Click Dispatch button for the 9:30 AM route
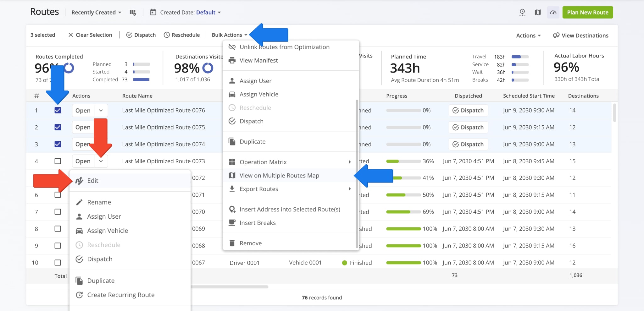Viewport: 644px width, 311px height. coord(468,111)
